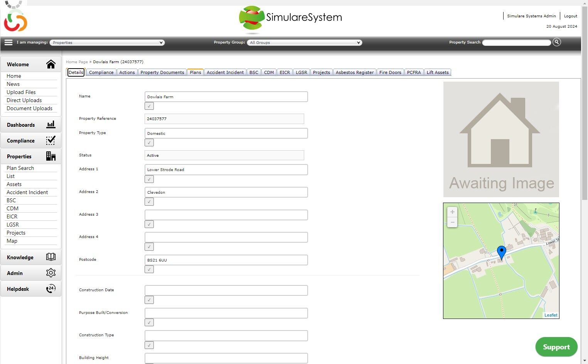Open the Lift Assets tab
The image size is (588, 364).
pyautogui.click(x=438, y=72)
